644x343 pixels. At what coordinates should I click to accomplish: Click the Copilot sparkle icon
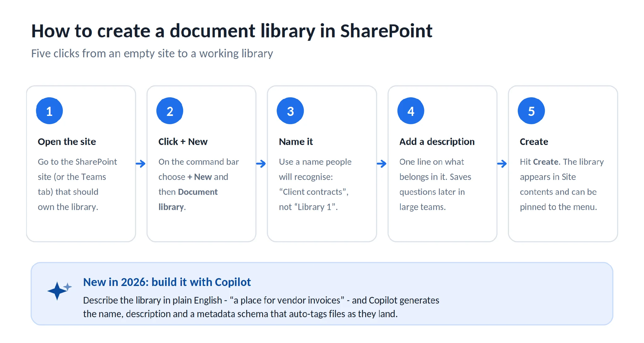click(59, 291)
